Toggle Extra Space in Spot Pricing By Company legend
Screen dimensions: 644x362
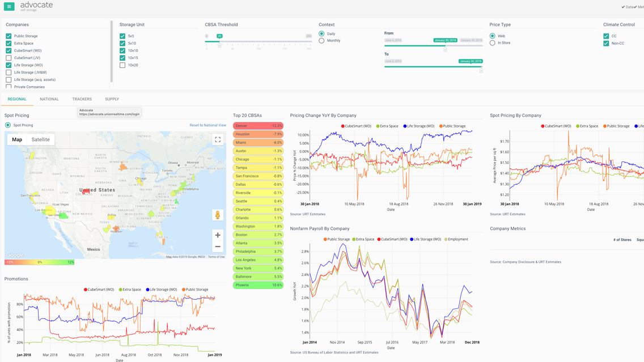click(587, 126)
